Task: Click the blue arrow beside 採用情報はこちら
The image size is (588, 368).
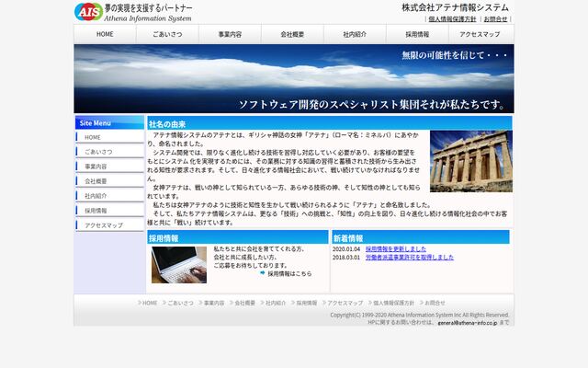Action: (x=263, y=273)
